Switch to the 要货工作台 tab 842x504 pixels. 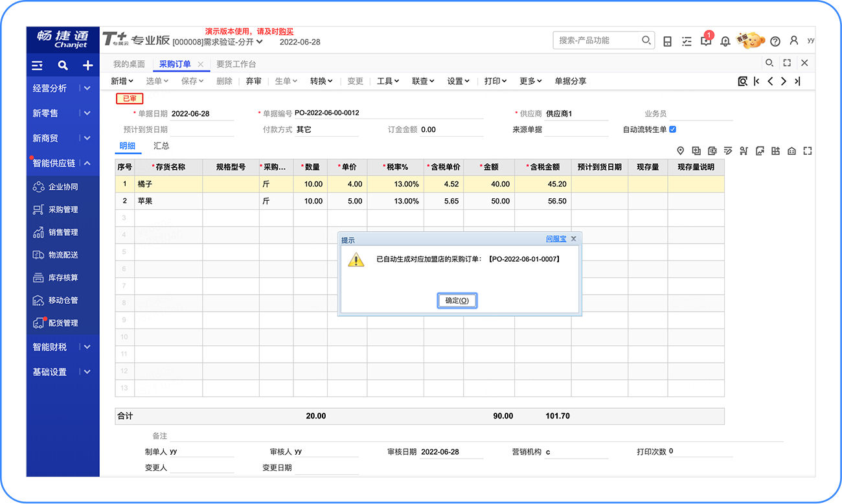(236, 64)
